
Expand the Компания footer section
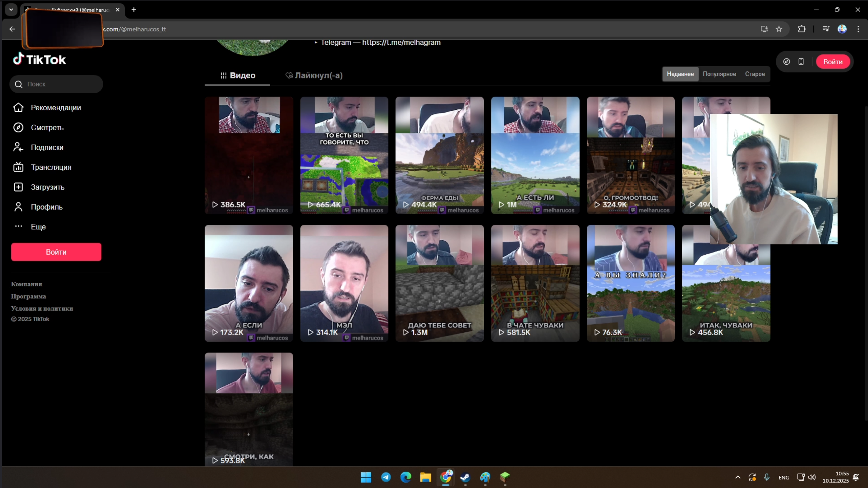click(26, 284)
